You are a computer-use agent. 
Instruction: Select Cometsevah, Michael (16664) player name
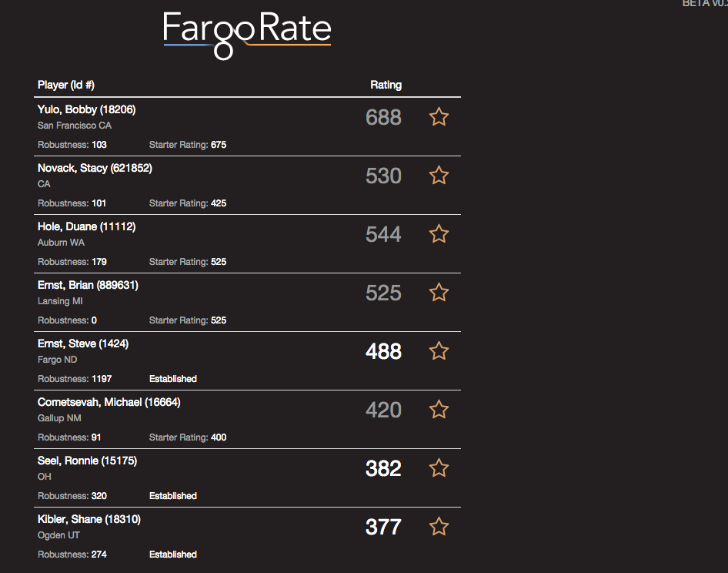[109, 403]
